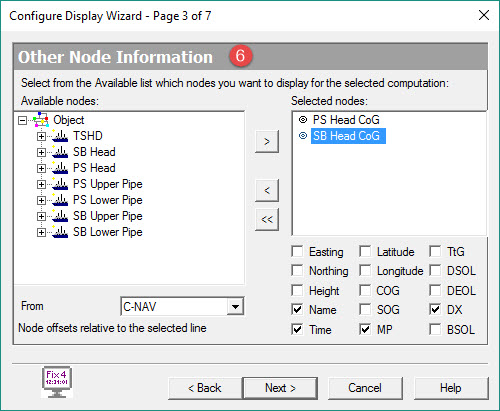500x411 pixels.
Task: Click the Object root network icon
Action: click(x=41, y=120)
